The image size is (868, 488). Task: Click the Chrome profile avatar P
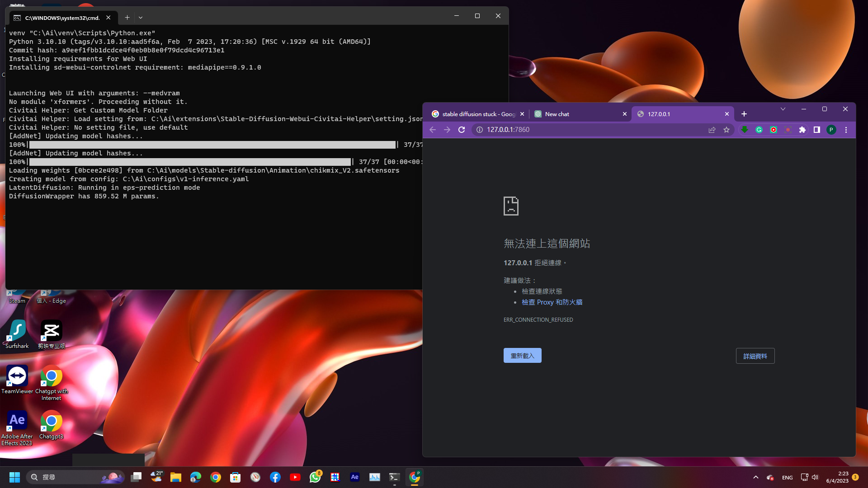pyautogui.click(x=831, y=130)
